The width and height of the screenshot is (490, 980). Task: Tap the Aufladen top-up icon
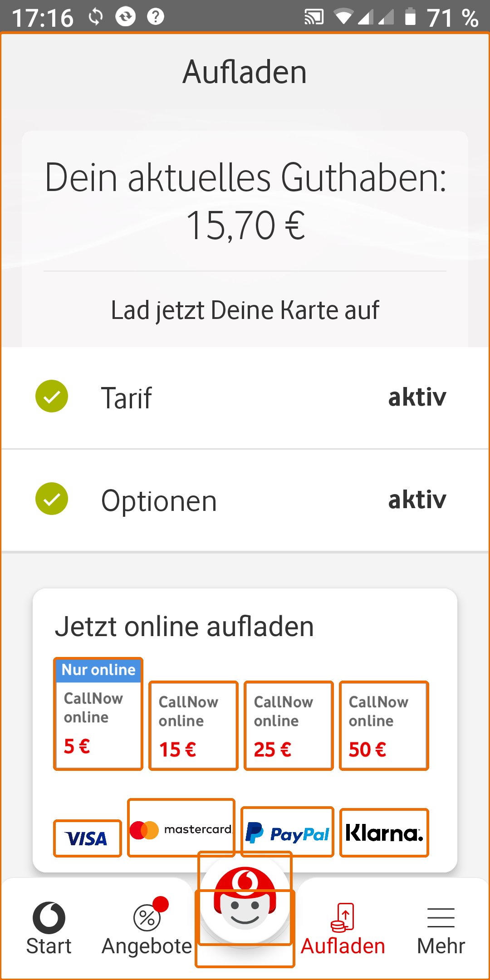pos(343,917)
